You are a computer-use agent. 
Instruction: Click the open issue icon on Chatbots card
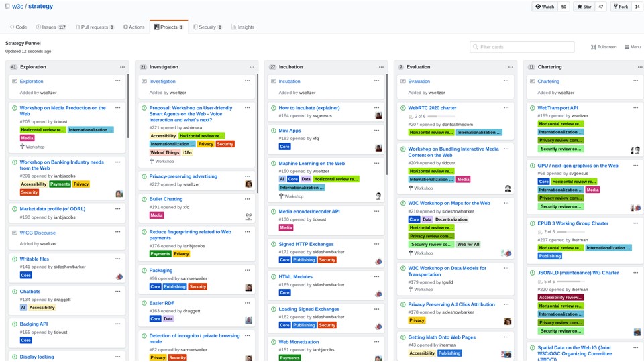tap(15, 292)
